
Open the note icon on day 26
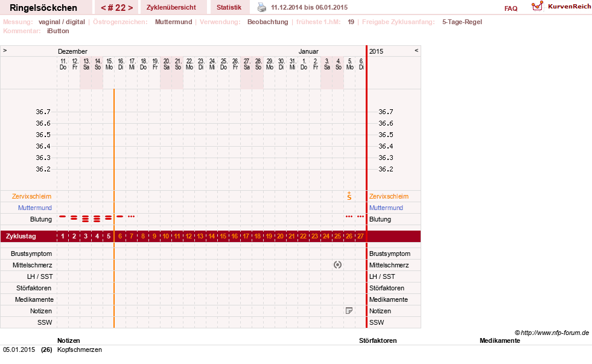click(x=349, y=311)
